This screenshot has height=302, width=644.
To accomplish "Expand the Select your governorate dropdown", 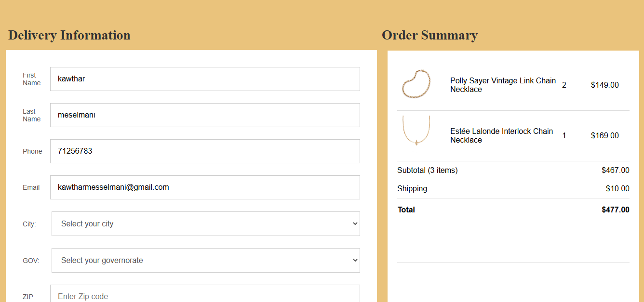I will pyautogui.click(x=205, y=260).
